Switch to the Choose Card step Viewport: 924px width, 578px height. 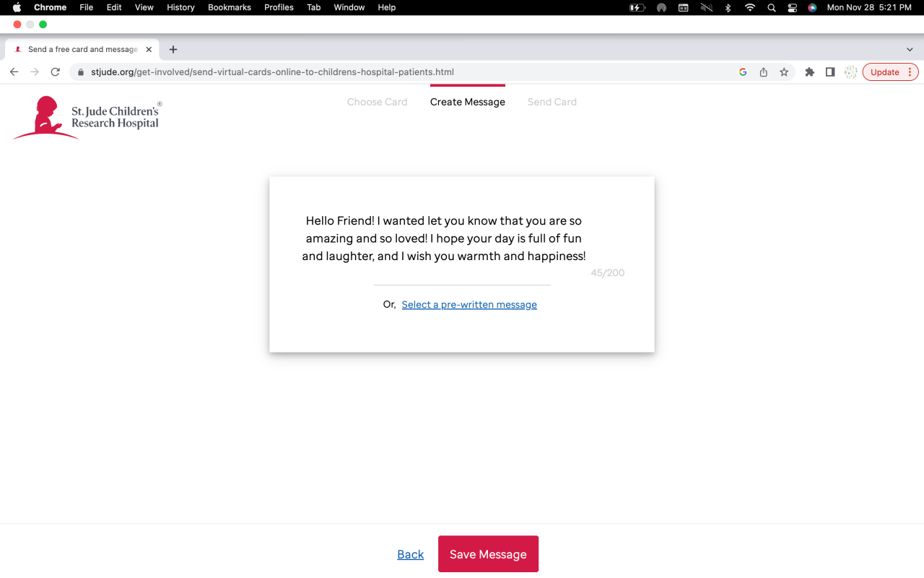377,102
